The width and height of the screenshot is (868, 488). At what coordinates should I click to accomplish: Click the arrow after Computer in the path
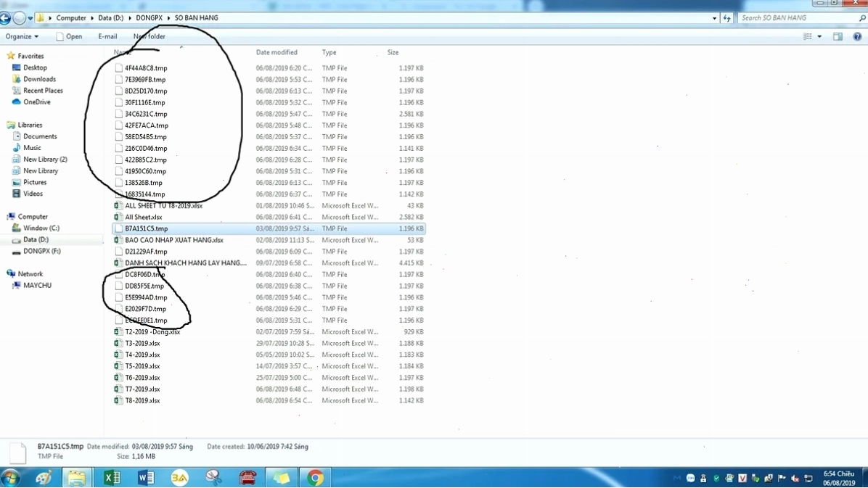92,18
